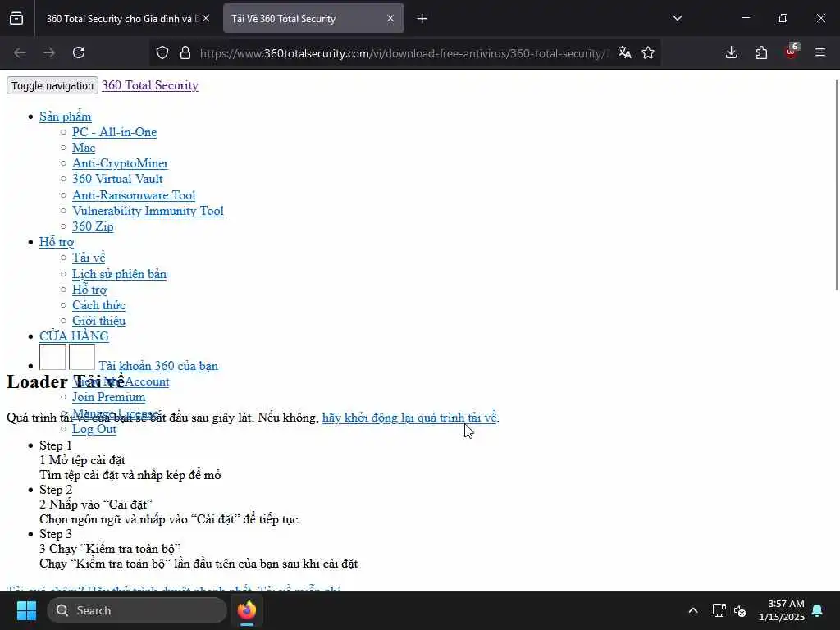Open the CỬA HÀNG menu link
Viewport: 840px width, 630px height.
point(75,336)
